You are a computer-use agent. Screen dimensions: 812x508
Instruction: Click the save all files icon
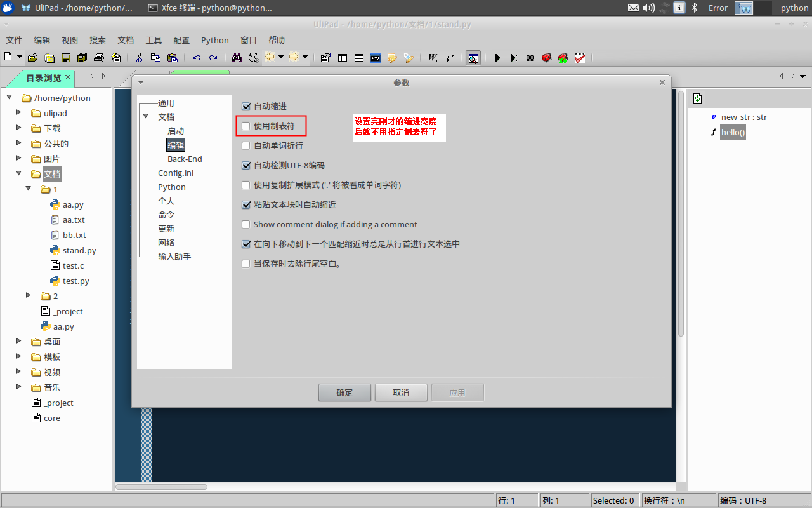(82, 58)
